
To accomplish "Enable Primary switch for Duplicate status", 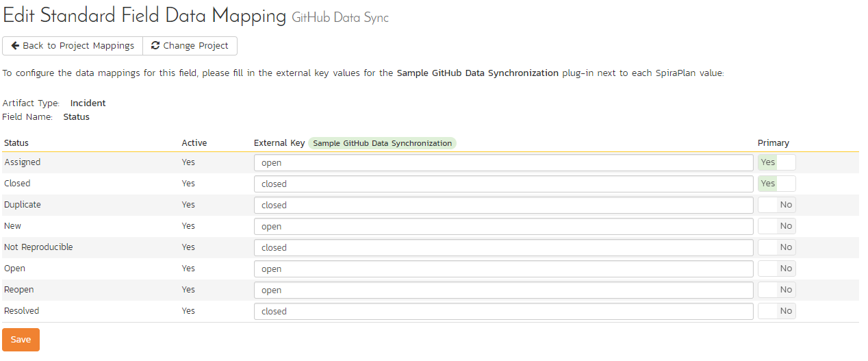I will pos(777,205).
